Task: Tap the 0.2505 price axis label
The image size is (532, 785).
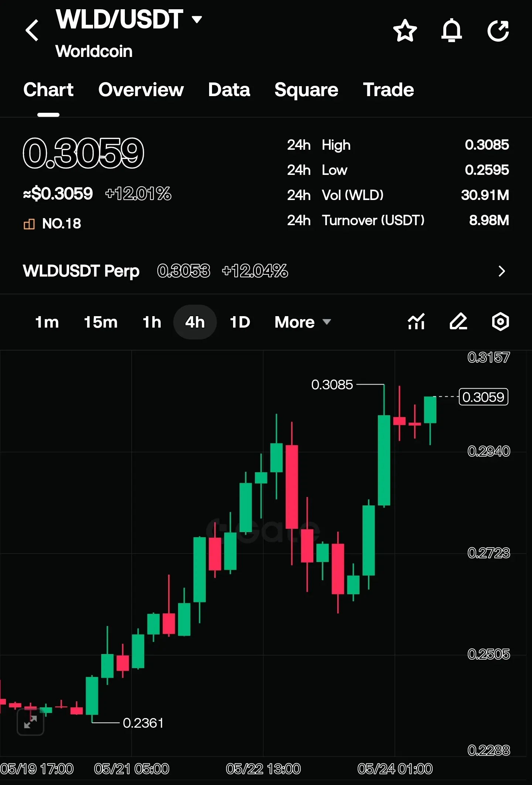Action: point(489,654)
